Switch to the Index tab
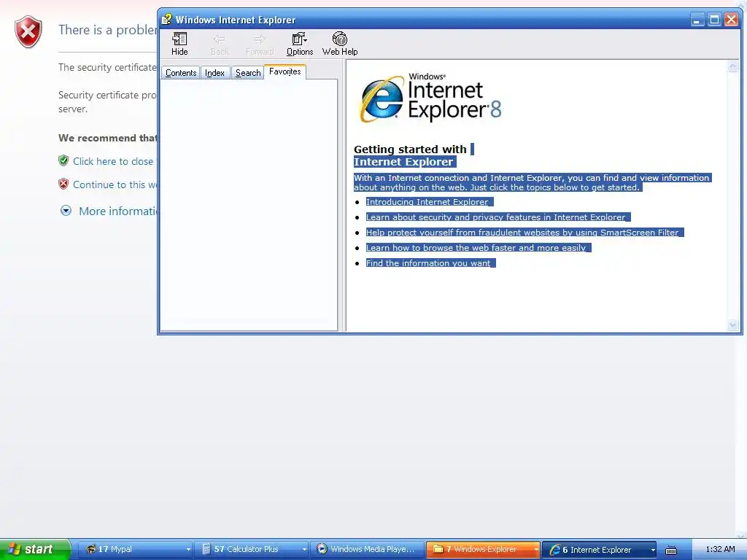Image resolution: width=747 pixels, height=560 pixels. coord(215,73)
